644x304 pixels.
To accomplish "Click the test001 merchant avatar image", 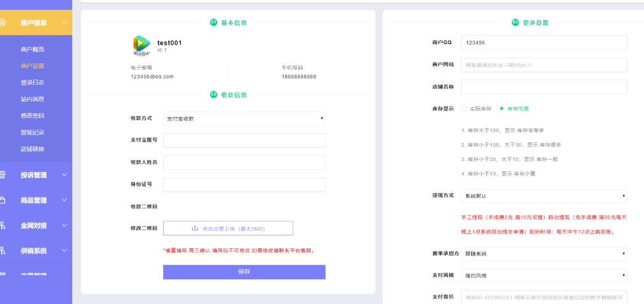I will (140, 45).
